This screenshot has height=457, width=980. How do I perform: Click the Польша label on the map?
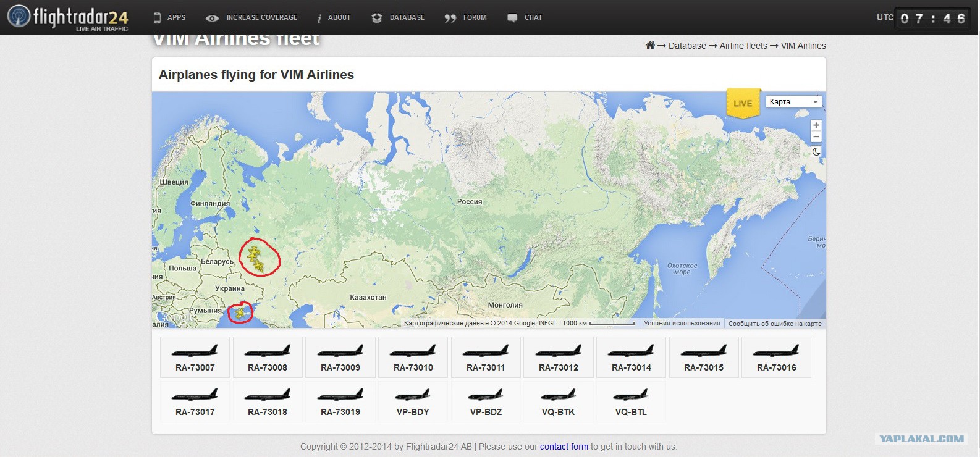pyautogui.click(x=183, y=268)
